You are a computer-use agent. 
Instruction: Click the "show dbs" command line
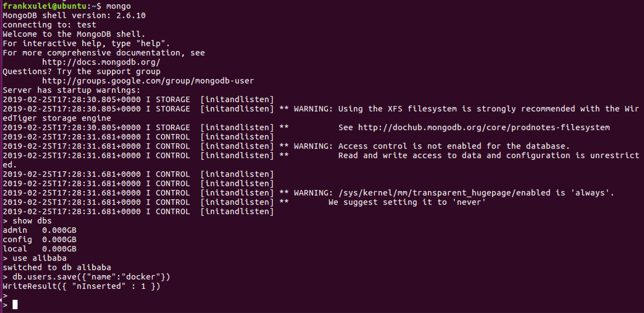click(x=32, y=221)
